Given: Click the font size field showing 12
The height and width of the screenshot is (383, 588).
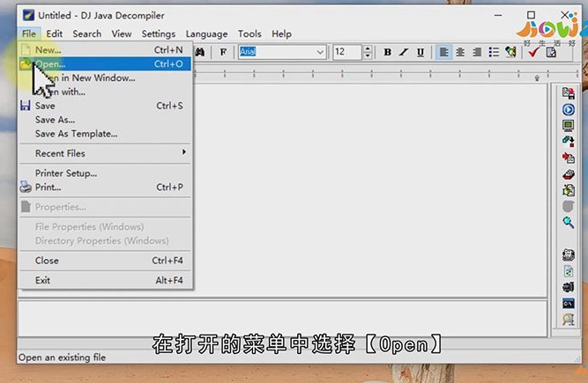Looking at the screenshot, I should point(347,52).
